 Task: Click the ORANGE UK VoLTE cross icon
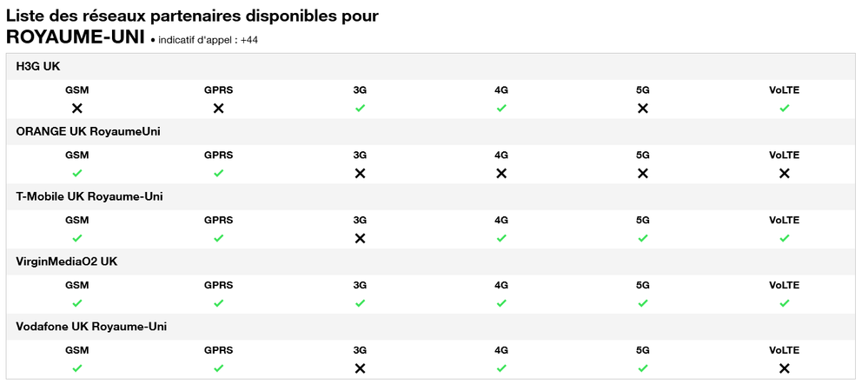point(785,174)
